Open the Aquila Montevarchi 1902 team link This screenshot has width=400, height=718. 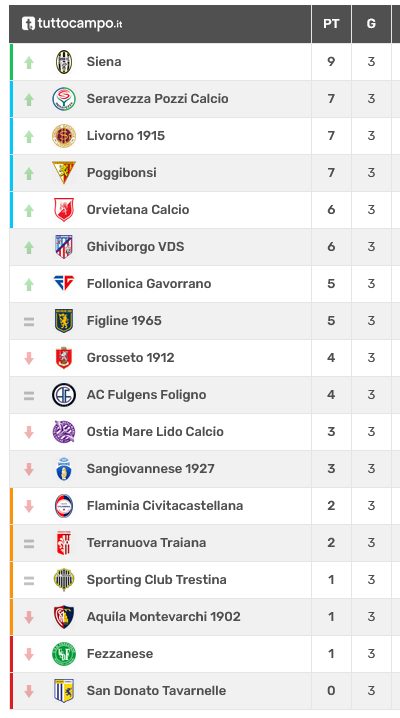coord(163,617)
